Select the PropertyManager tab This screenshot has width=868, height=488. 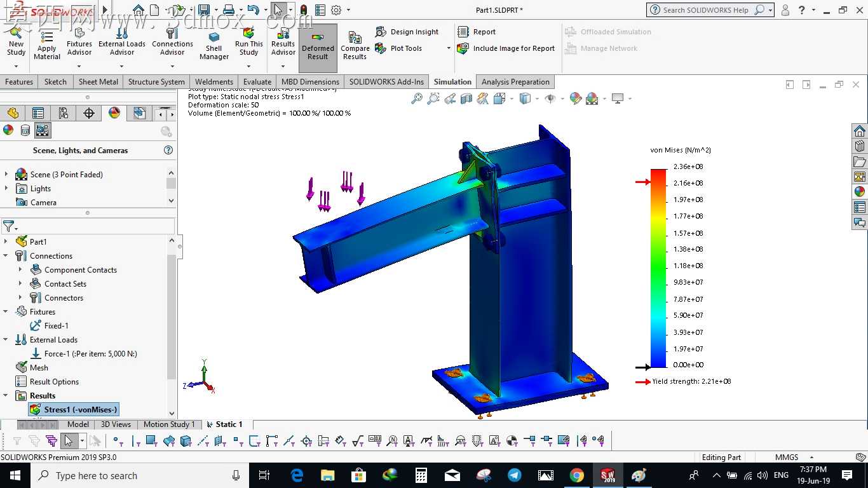pos(38,113)
